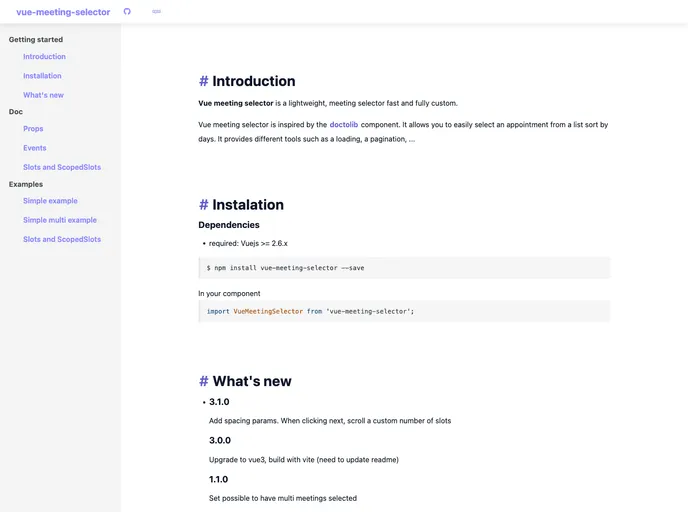688x512 pixels.
Task: Click the 'required: Vuejs >= 2.6.x' bullet
Action: click(248, 243)
